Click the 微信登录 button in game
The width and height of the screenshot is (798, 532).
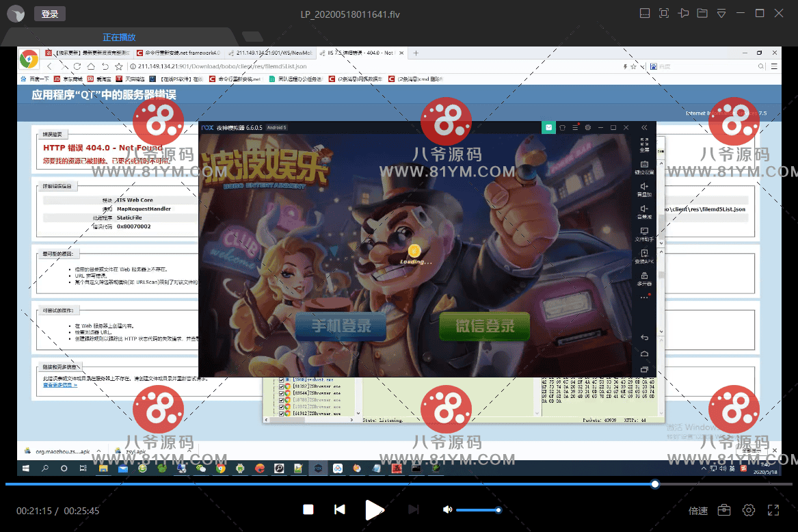(485, 325)
